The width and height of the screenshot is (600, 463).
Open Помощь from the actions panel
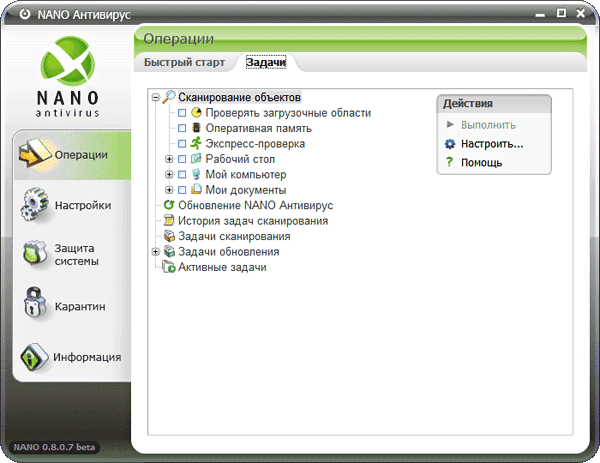pyautogui.click(x=481, y=162)
